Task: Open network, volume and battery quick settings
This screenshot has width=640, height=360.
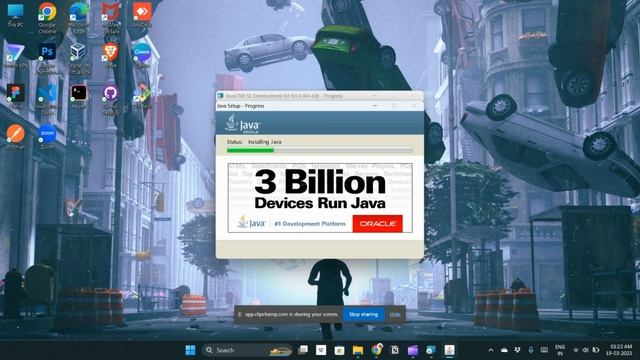Action: pyautogui.click(x=586, y=350)
